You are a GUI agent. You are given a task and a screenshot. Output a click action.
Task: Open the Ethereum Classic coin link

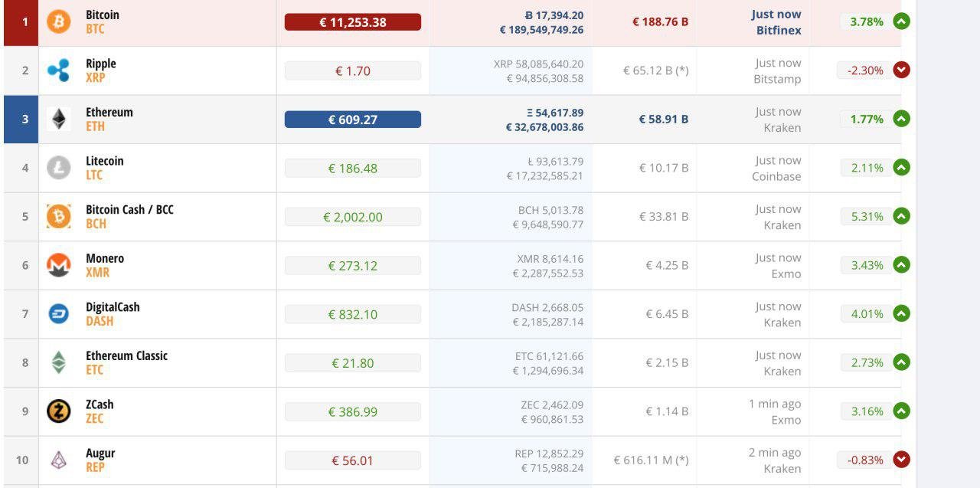[x=126, y=355]
